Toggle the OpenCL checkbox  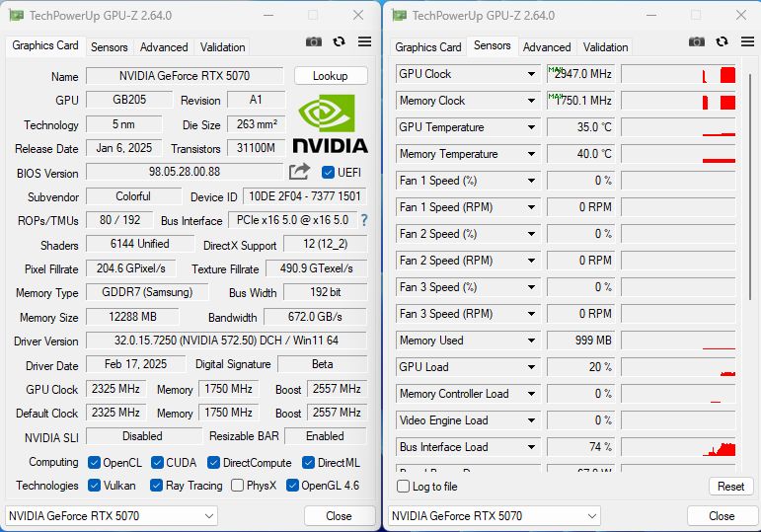click(94, 463)
